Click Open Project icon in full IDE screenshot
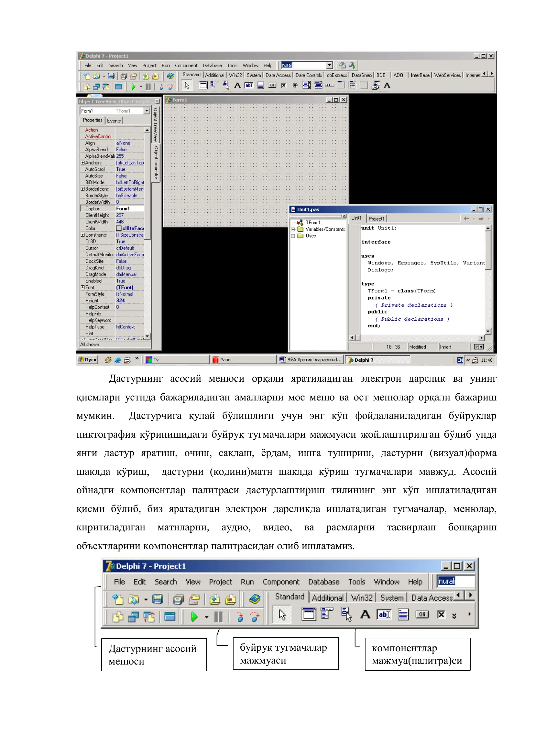 point(133,76)
